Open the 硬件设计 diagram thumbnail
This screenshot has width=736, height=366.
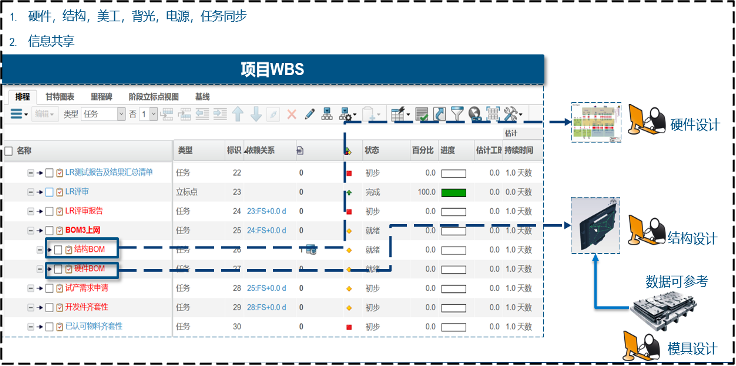[596, 122]
